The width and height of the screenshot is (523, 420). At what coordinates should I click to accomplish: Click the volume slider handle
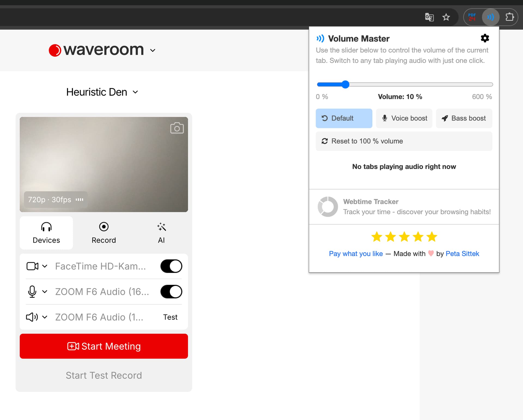tap(345, 84)
